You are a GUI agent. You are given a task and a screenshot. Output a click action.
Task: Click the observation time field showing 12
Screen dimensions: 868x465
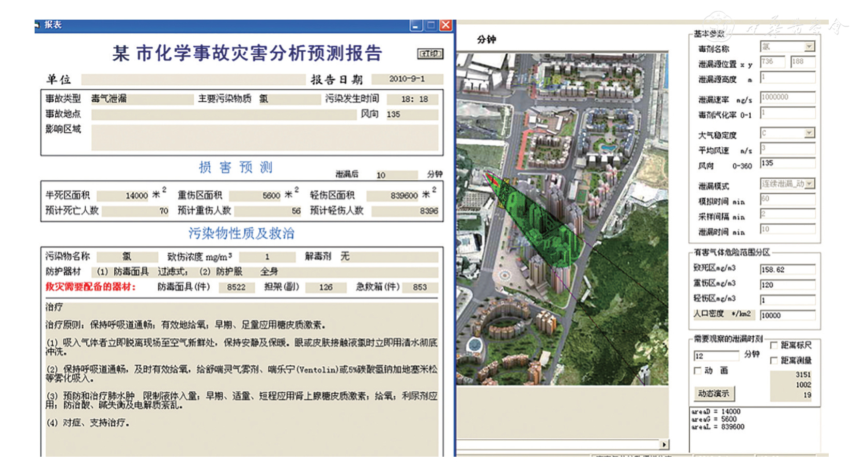(x=716, y=356)
